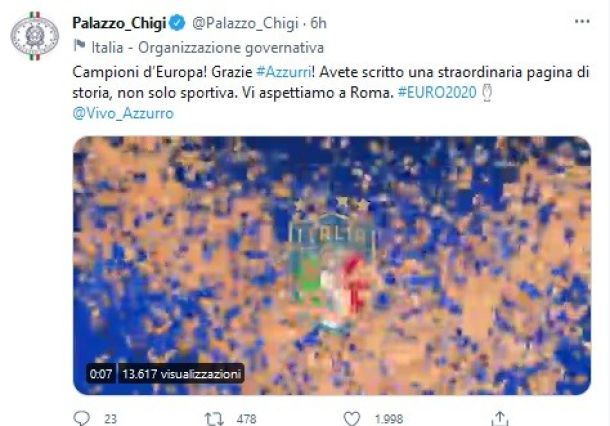The width and height of the screenshot is (610, 426).
Task: Click the verified badge next to Palazzo_Chigi
Action: coord(177,23)
